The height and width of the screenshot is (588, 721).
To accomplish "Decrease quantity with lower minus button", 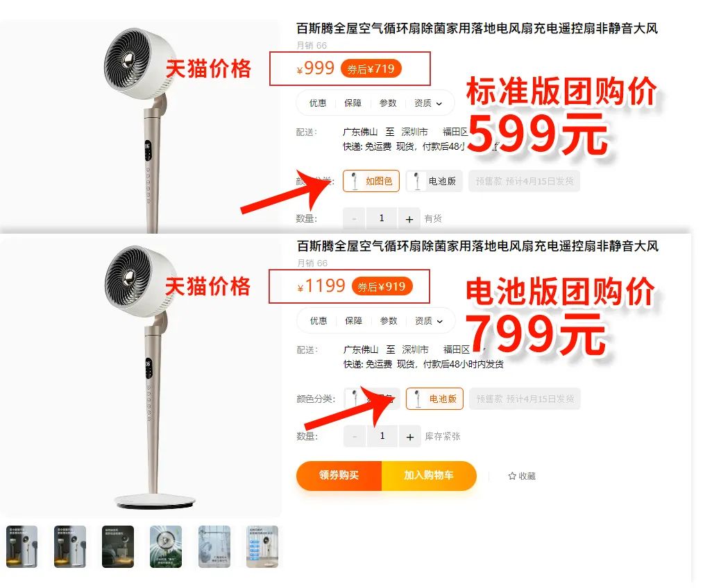I will pos(355,436).
